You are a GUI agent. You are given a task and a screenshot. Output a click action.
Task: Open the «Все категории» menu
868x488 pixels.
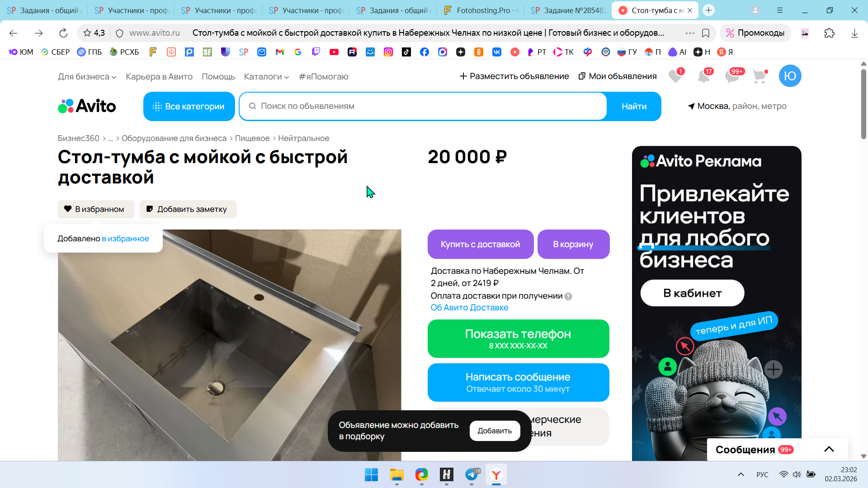(x=189, y=107)
